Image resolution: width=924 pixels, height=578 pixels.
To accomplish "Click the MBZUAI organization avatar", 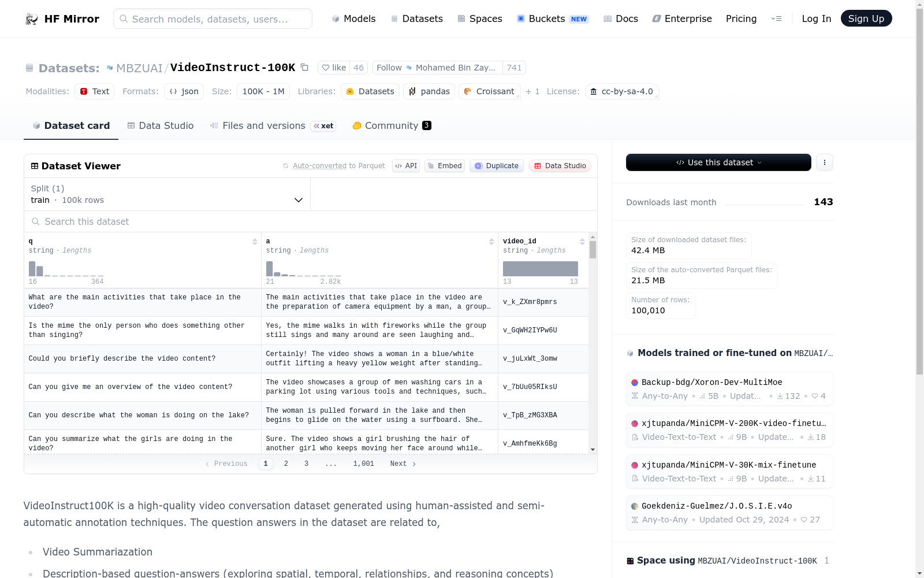I will 110,68.
